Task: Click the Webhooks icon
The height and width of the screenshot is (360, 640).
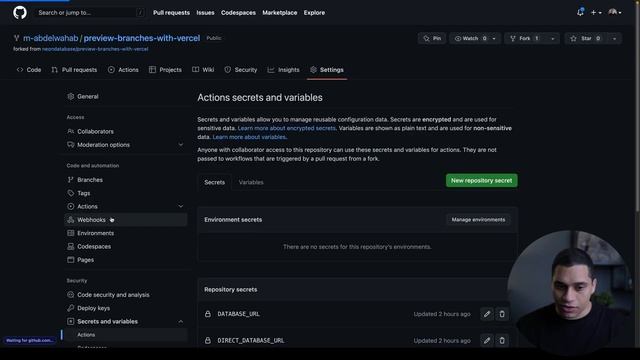Action: point(71,220)
